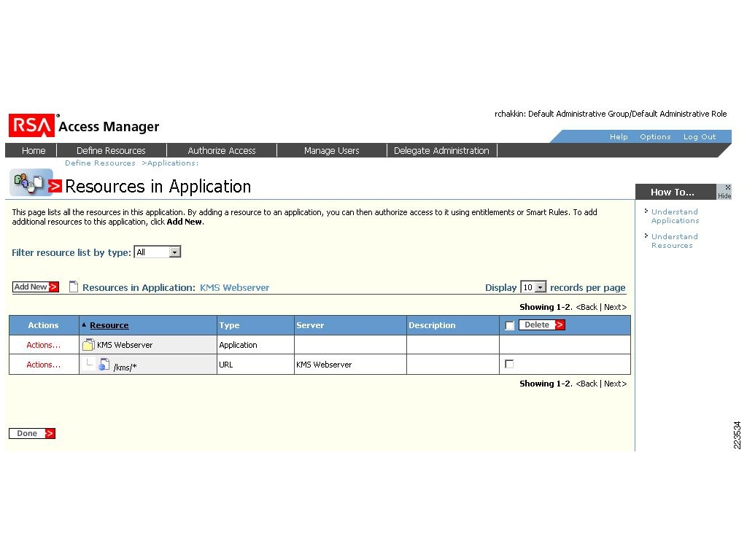Click the folder icon of KMS Webserver row
This screenshot has height=560, width=747.
(88, 344)
